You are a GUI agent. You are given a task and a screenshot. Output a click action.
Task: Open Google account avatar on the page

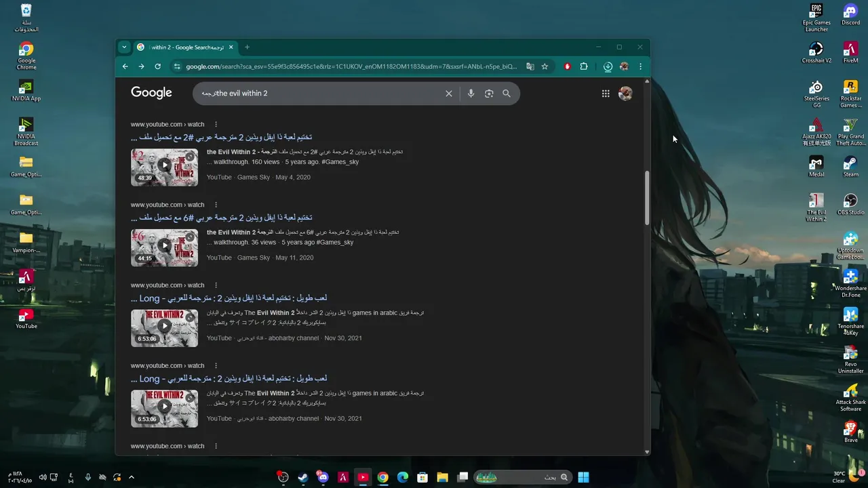coord(625,94)
